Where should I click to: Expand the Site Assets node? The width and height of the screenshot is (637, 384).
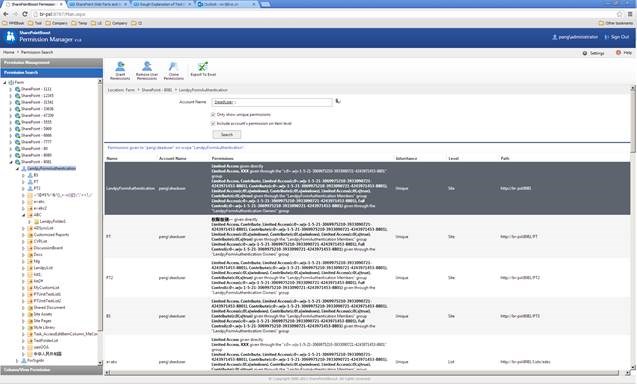point(24,314)
